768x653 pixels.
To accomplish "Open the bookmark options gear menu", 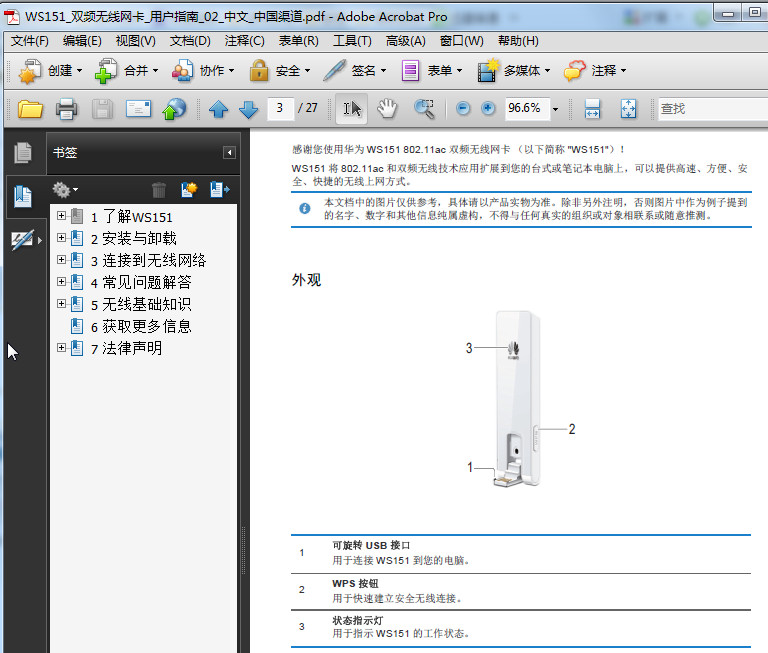I will [x=65, y=190].
